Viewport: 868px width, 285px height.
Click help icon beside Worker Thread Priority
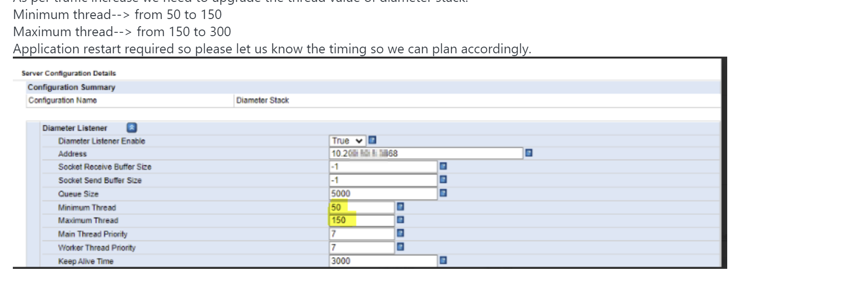400,247
